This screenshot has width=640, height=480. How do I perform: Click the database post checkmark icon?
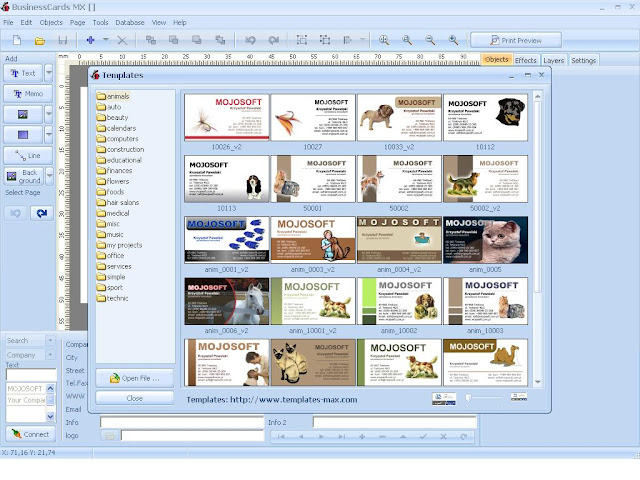pyautogui.click(x=423, y=437)
